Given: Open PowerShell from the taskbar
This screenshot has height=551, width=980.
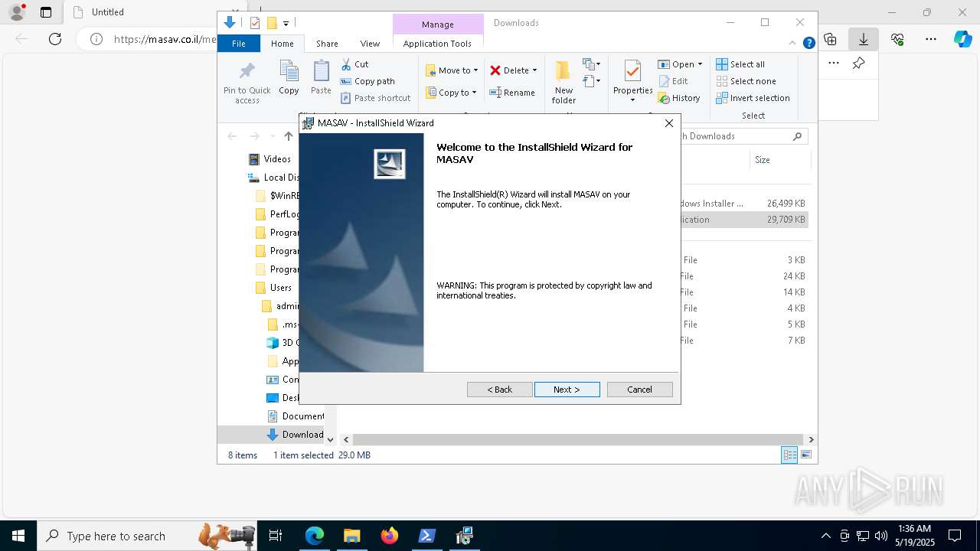Looking at the screenshot, I should coord(426,536).
